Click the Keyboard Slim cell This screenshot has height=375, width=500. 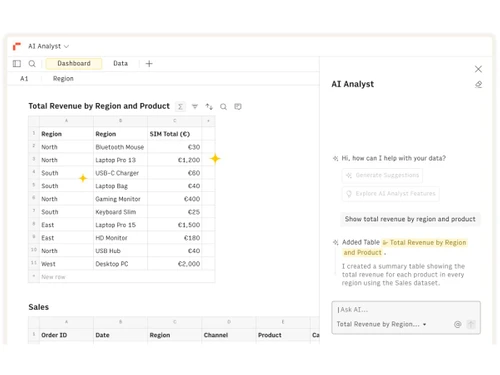click(120, 212)
